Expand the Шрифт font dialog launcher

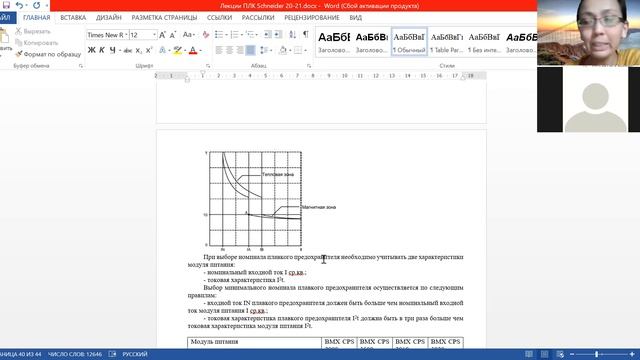(x=208, y=66)
